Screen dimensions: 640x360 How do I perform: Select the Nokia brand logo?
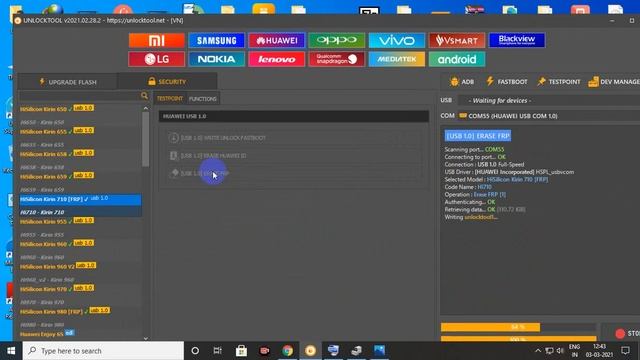click(x=216, y=59)
